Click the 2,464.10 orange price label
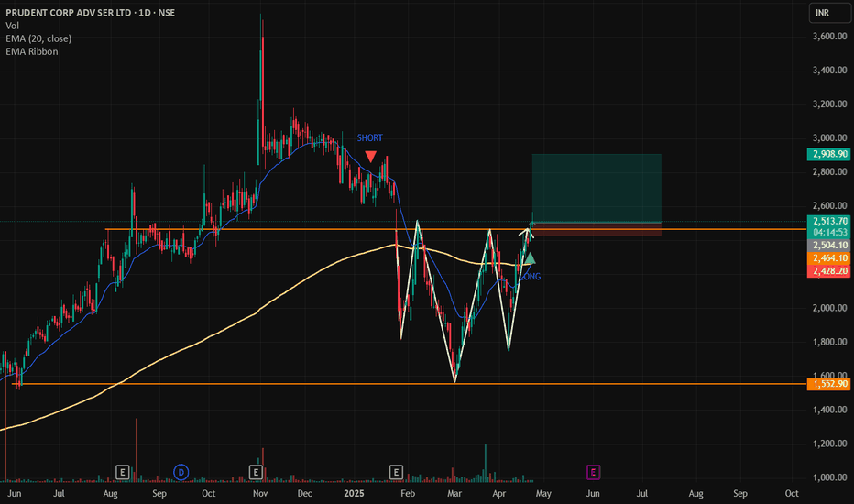This screenshot has width=854, height=504. point(828,258)
